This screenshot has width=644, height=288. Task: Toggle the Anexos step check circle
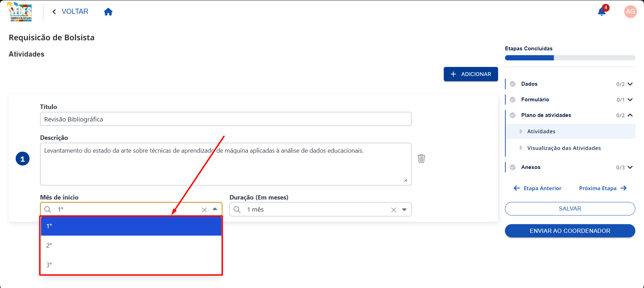[x=513, y=167]
